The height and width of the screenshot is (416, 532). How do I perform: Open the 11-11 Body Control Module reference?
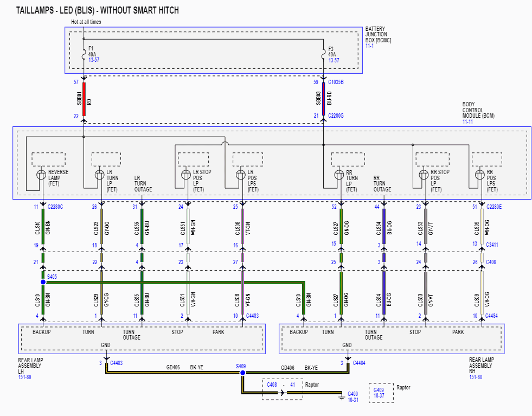click(x=469, y=122)
